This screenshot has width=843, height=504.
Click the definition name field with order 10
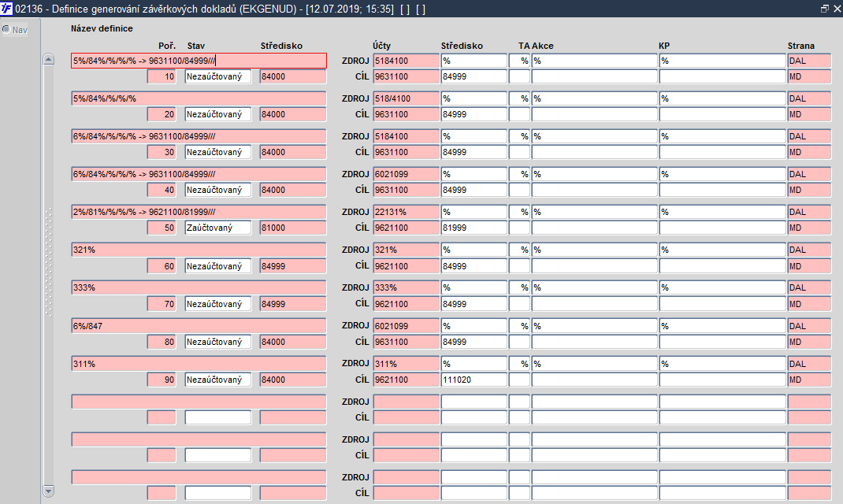(199, 61)
